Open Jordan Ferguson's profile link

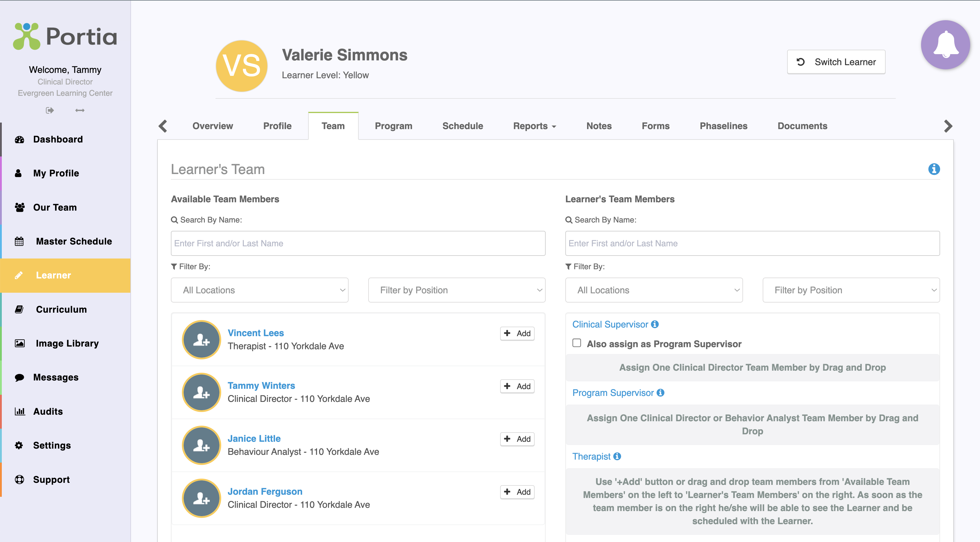[x=265, y=491]
